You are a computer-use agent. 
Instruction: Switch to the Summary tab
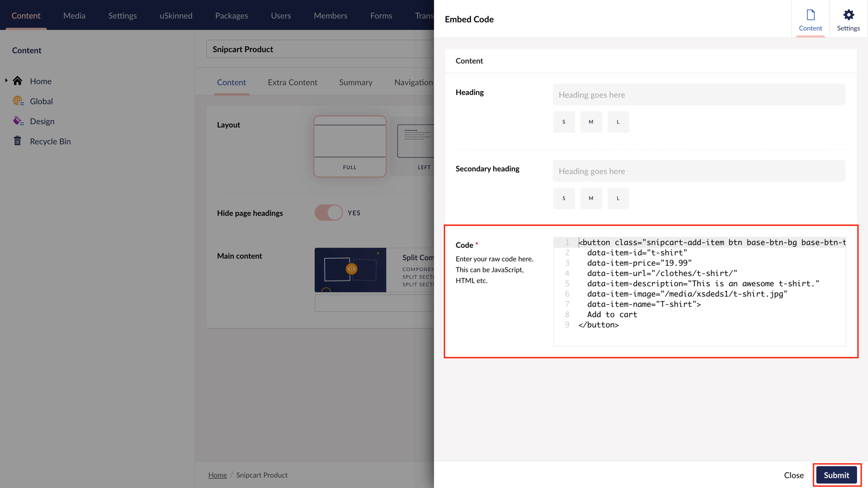(355, 82)
